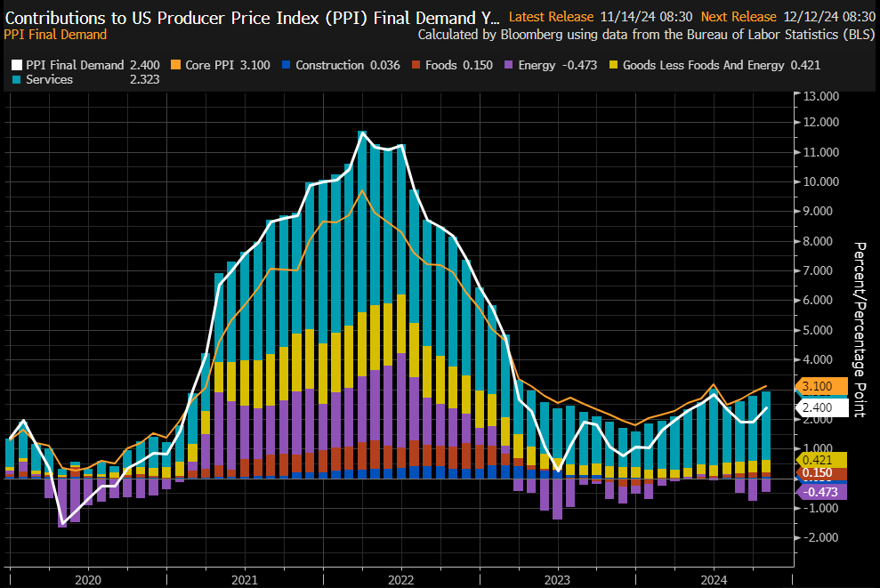Select the 'Foods' legend label

coord(441,65)
